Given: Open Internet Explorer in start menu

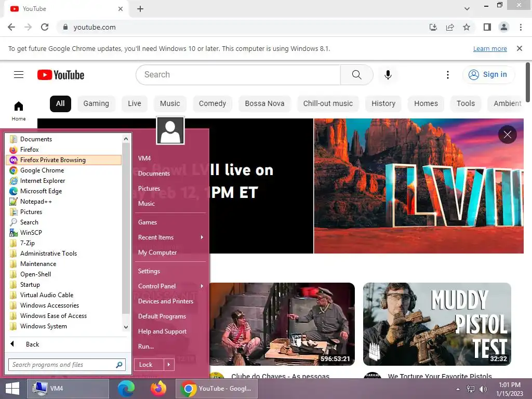Looking at the screenshot, I should tap(64, 181).
